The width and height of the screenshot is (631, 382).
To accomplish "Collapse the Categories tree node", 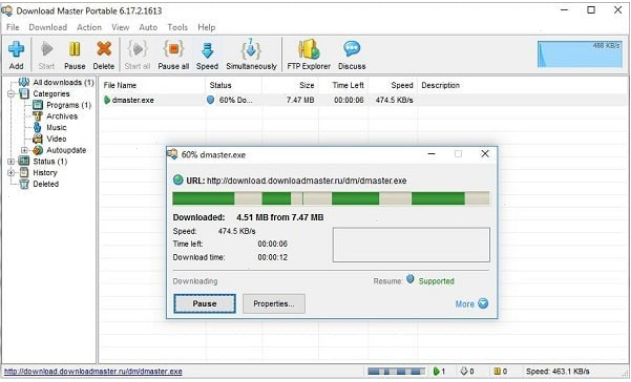I will pyautogui.click(x=11, y=94).
